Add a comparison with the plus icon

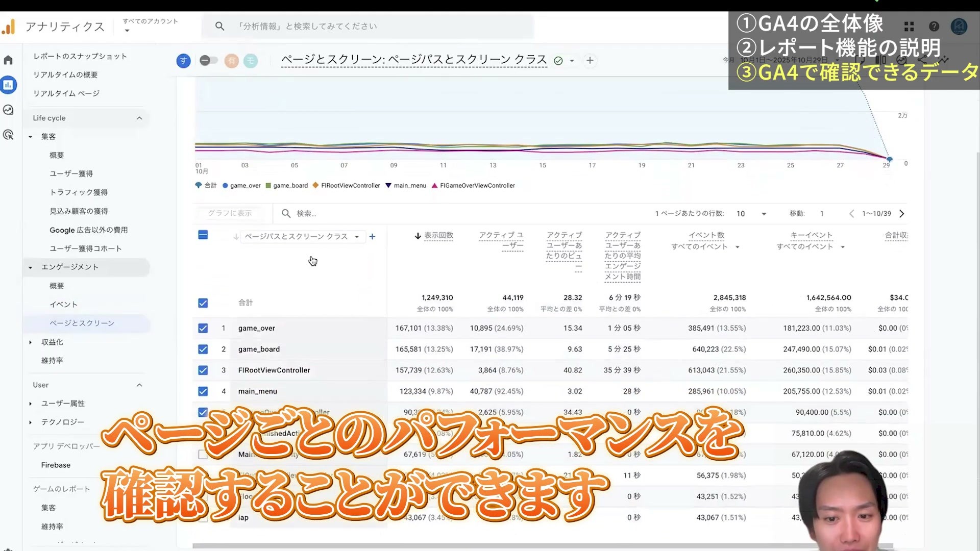coord(590,61)
